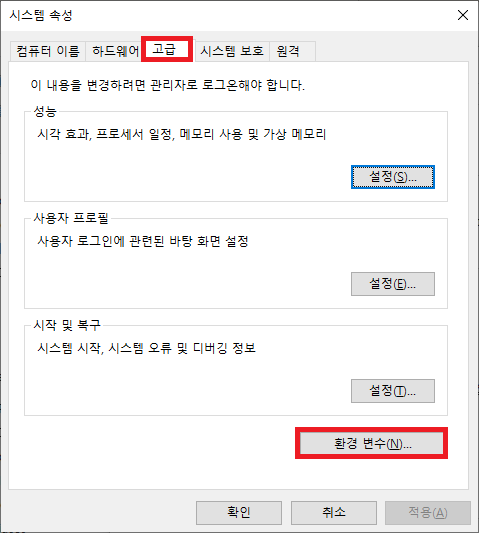Open startup and recovery 설정(T) settings
The height and width of the screenshot is (533, 479).
(x=393, y=391)
